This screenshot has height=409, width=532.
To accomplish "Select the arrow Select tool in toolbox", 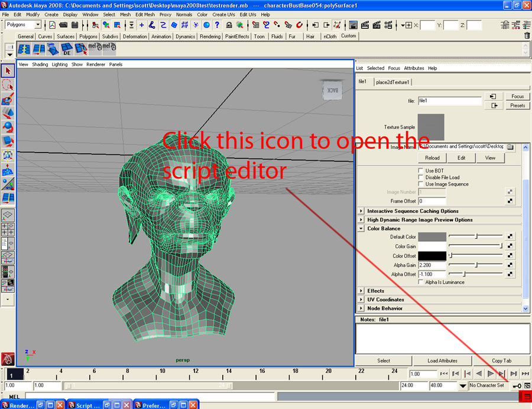I will pos(8,71).
